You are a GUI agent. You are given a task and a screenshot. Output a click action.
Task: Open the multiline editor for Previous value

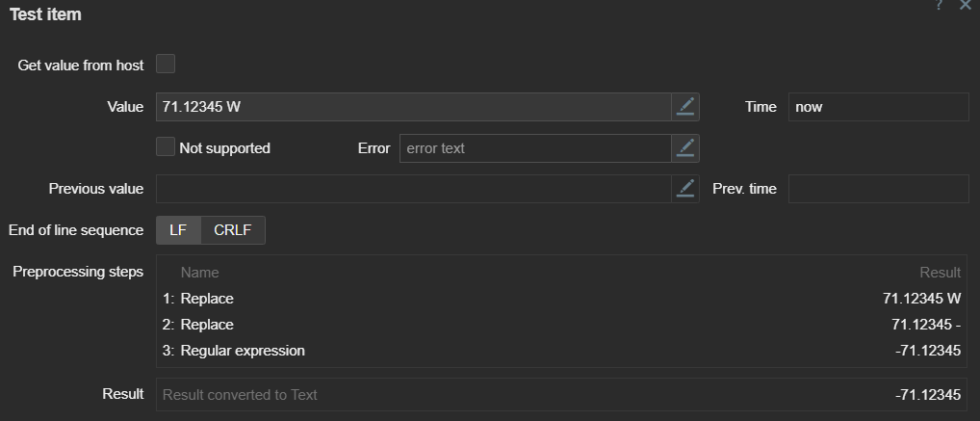tap(685, 189)
